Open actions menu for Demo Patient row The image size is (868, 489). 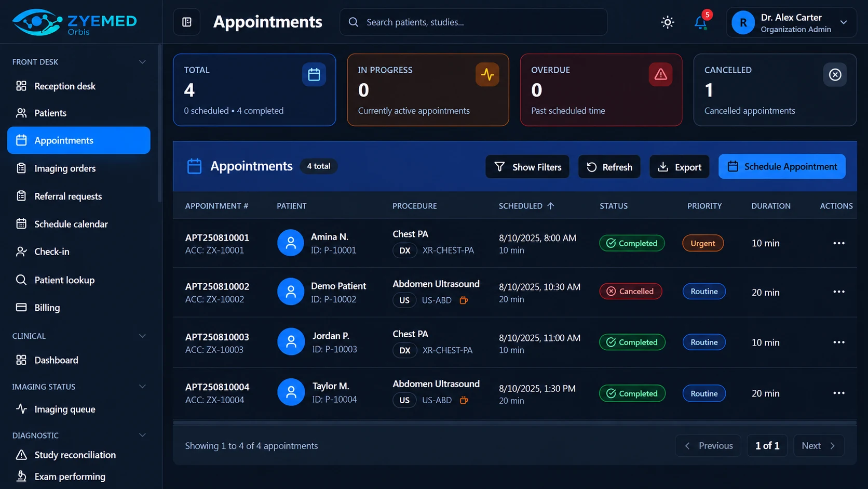click(839, 292)
